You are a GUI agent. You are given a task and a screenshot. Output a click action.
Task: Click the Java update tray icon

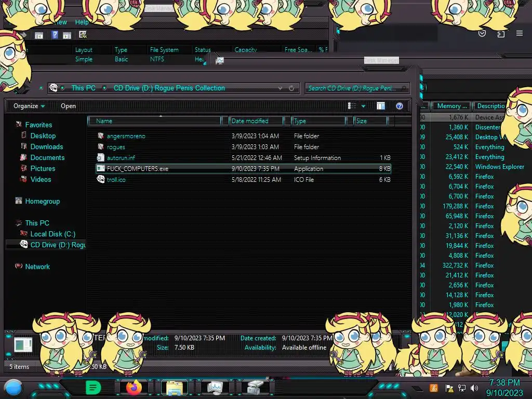coord(434,388)
